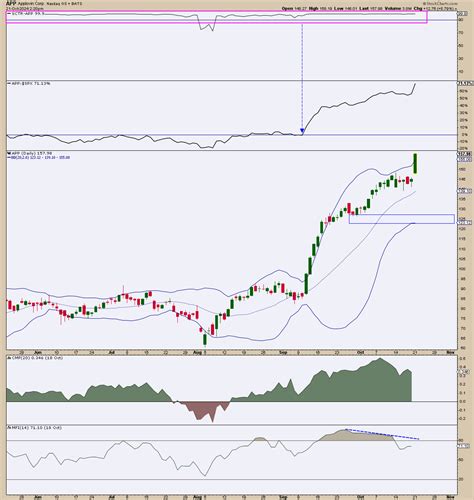Click the SCTR APP indicator legend label

click(26, 14)
